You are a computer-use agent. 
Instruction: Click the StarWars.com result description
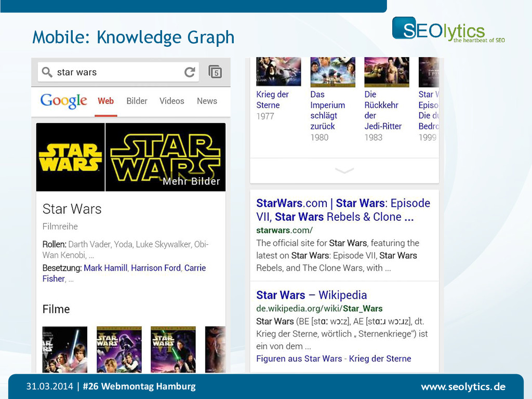[338, 256]
